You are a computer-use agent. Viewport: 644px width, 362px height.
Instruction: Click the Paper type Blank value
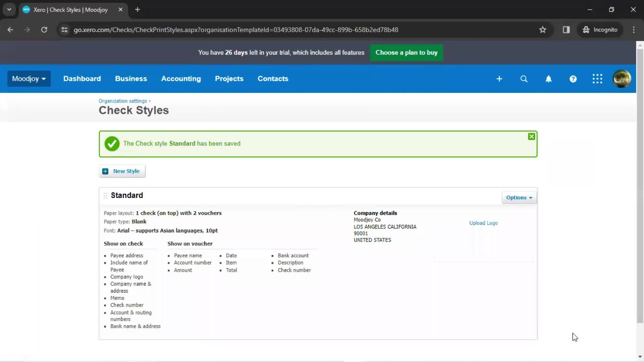pyautogui.click(x=139, y=222)
